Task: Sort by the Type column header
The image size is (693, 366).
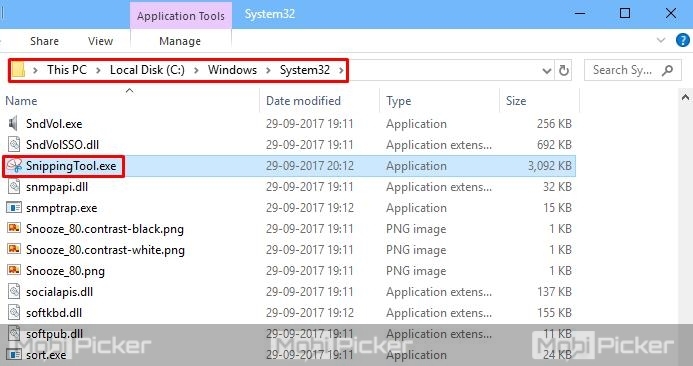Action: pos(399,101)
